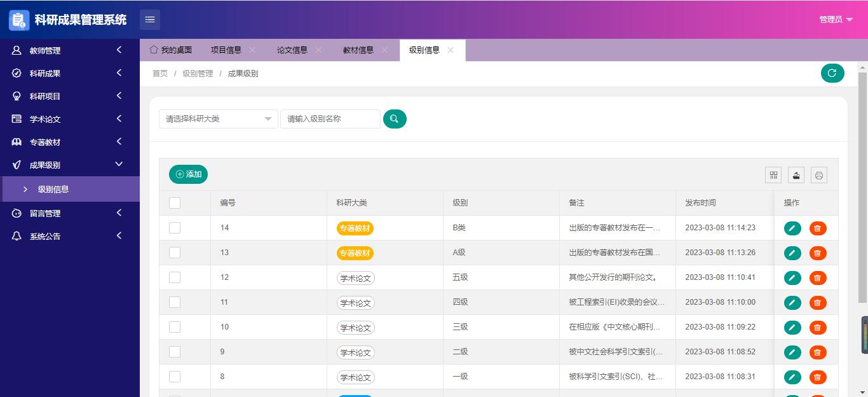Open the column filter grid icon
This screenshot has width=868, height=397.
pos(773,175)
